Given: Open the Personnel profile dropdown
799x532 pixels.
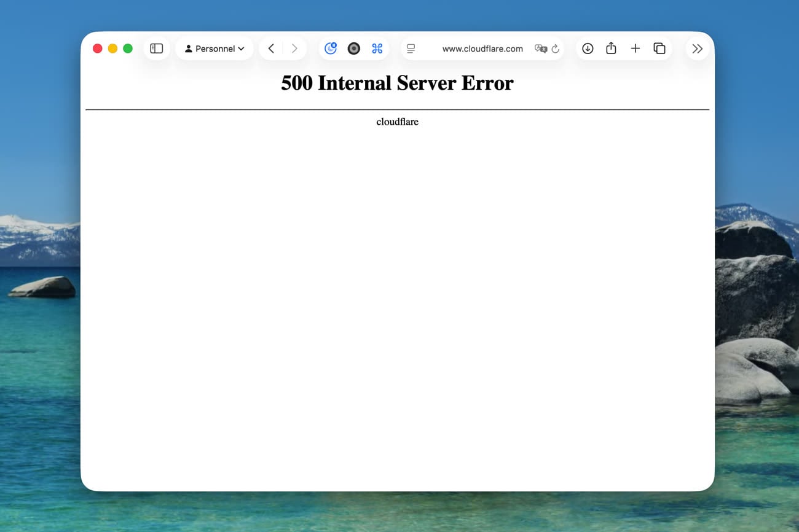Looking at the screenshot, I should [214, 48].
